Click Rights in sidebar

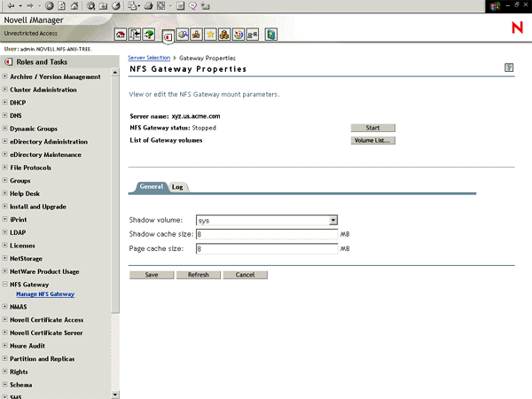coord(19,372)
